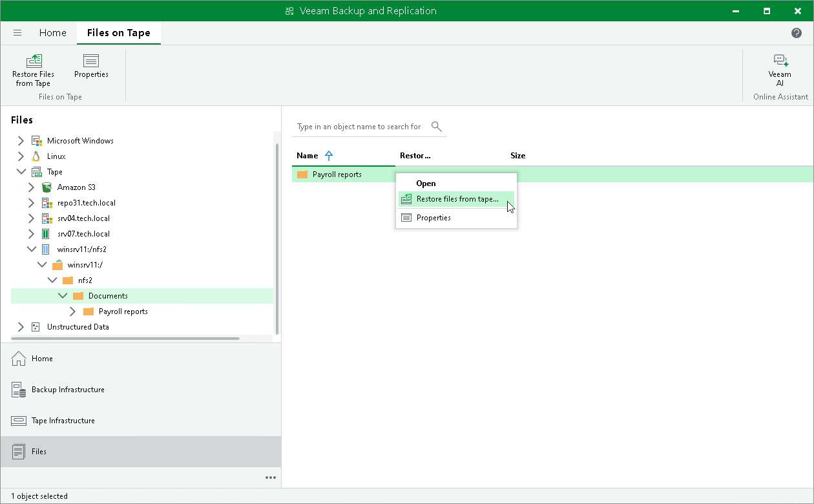
Task: Expand the Microsoft Windows node
Action: [21, 140]
